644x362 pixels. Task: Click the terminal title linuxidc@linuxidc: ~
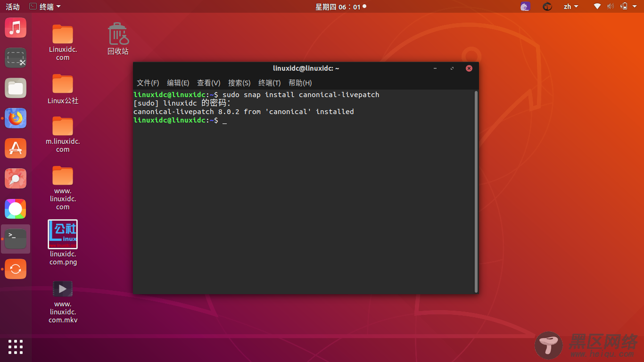(x=306, y=68)
